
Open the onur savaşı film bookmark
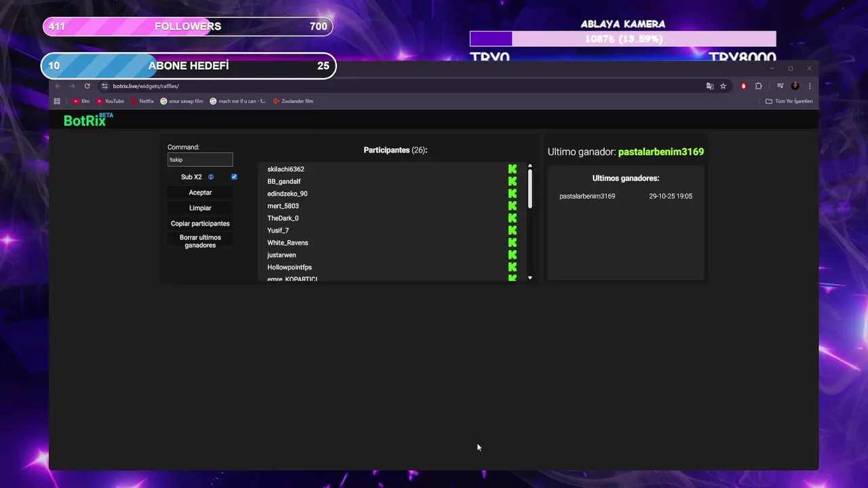coord(182,101)
